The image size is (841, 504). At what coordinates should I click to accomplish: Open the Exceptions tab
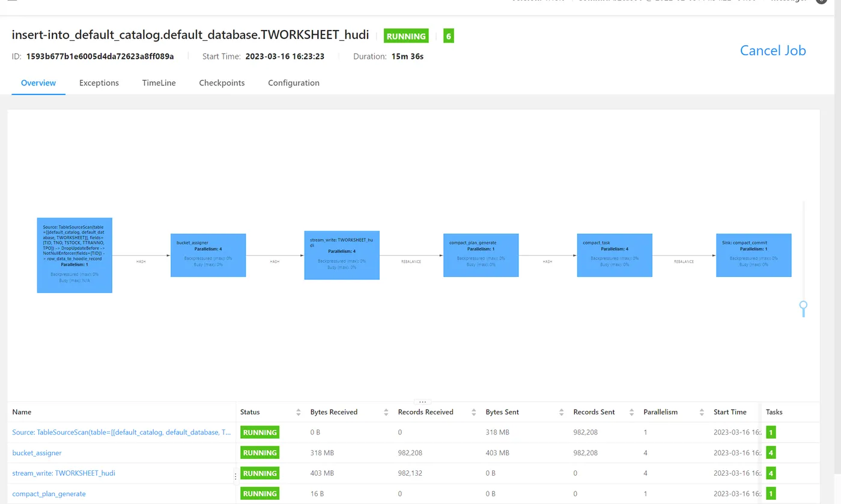(99, 83)
